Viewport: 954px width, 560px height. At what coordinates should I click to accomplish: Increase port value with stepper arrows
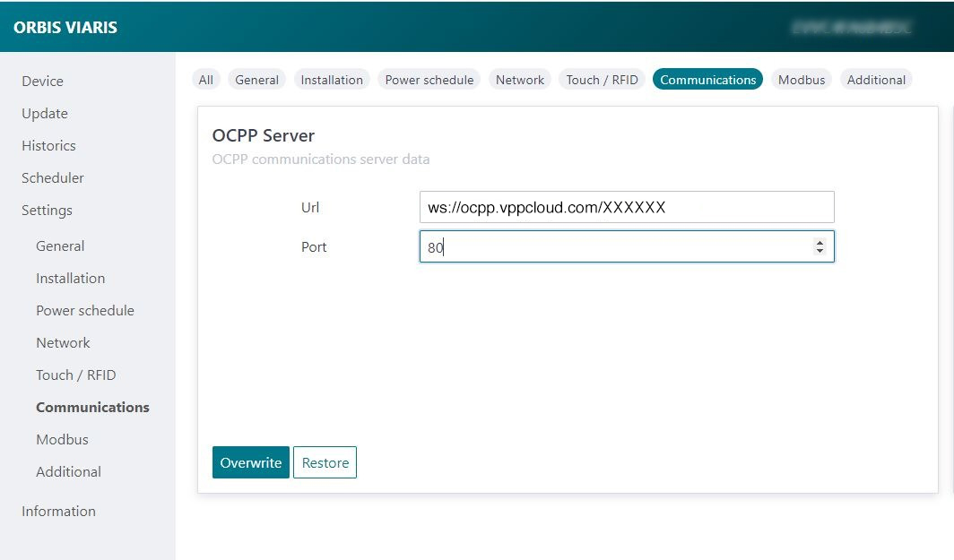tap(820, 243)
